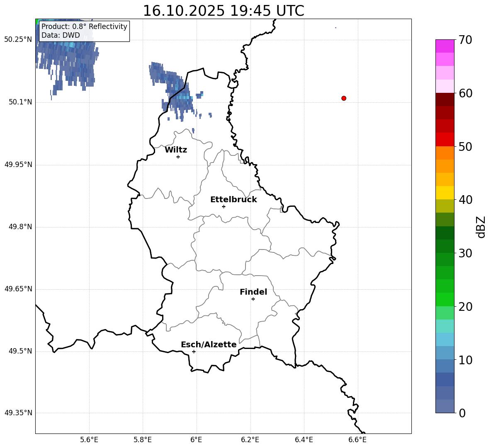
Task: Click the 'Data: DWD' text
Action: pyautogui.click(x=61, y=35)
